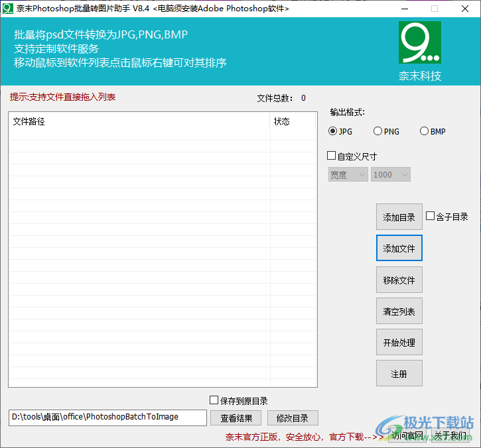Click the 批量将psd文件转换为JPG,PNG,BMP banner text
Viewport: 481px width, 448px height.
coord(101,34)
